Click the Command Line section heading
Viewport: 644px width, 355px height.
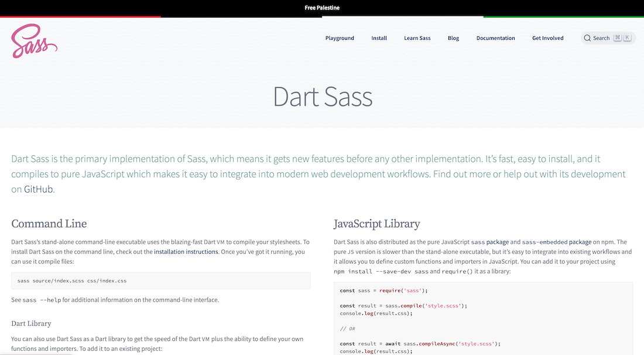click(x=49, y=224)
